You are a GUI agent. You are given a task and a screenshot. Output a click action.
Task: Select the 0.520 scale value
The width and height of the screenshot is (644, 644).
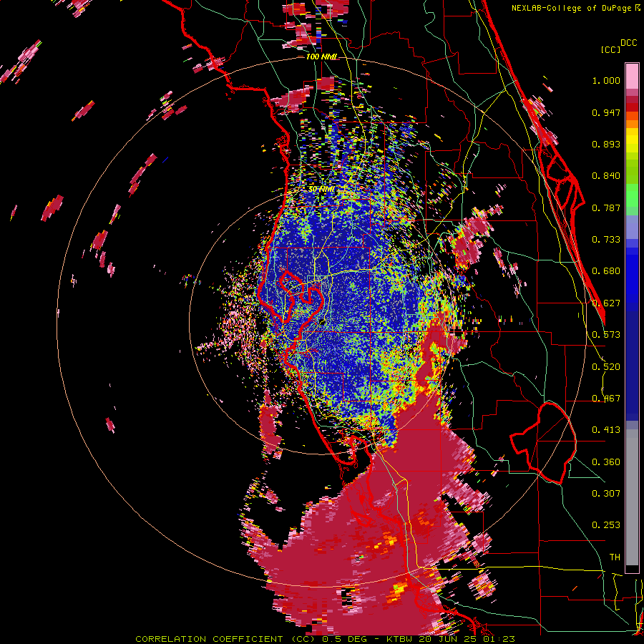(606, 367)
